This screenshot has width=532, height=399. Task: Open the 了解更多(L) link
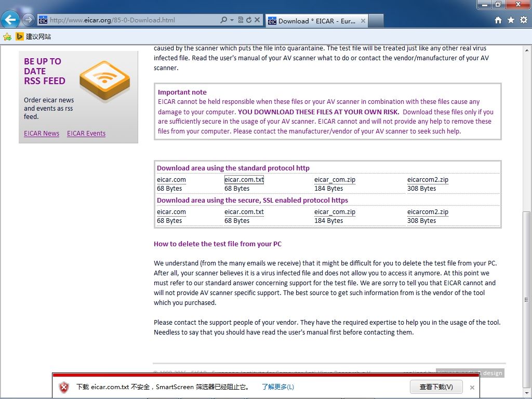point(278,387)
